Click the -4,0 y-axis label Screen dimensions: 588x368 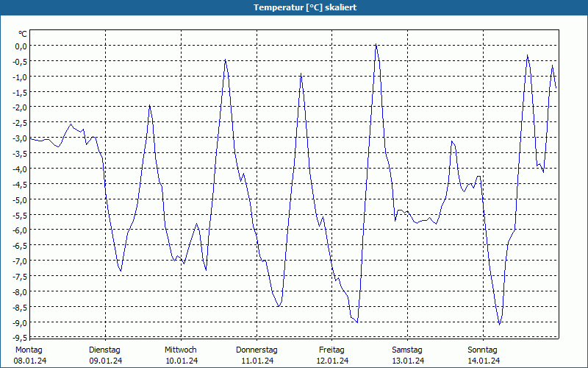[20, 169]
